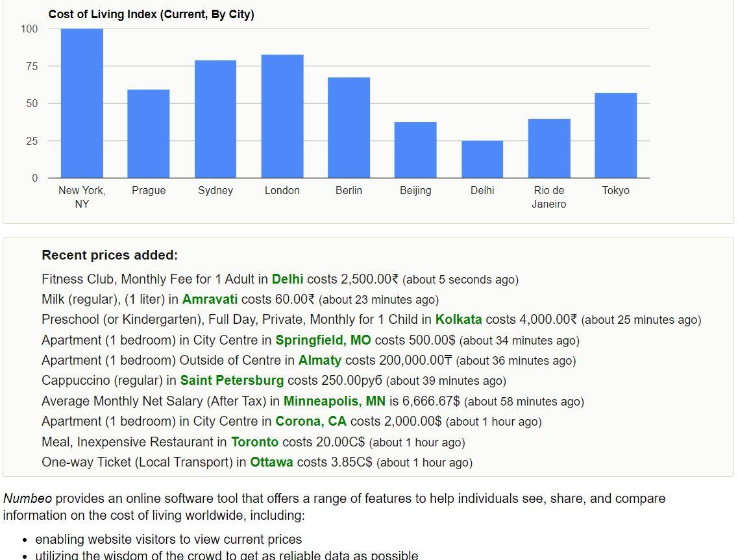Open the Delhi city link
Image resolution: width=738 pixels, height=560 pixels.
coord(287,279)
